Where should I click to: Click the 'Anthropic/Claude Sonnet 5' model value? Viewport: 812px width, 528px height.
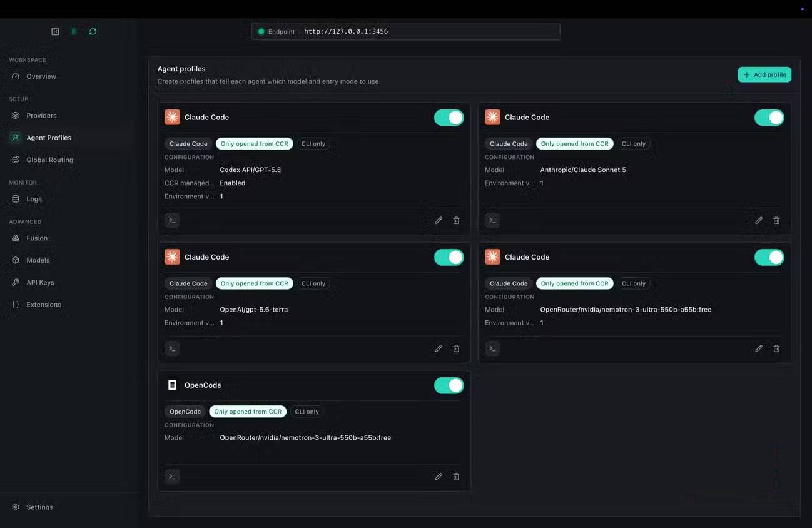click(x=583, y=170)
